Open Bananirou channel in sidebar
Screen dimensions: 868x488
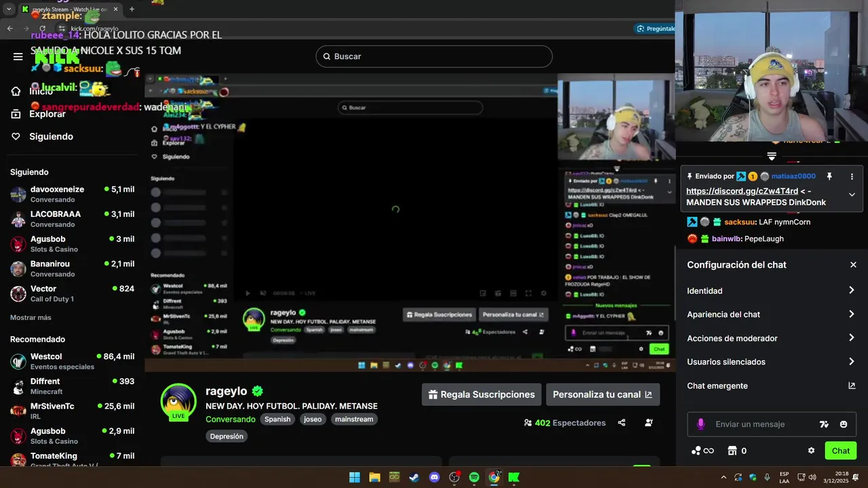(x=72, y=269)
